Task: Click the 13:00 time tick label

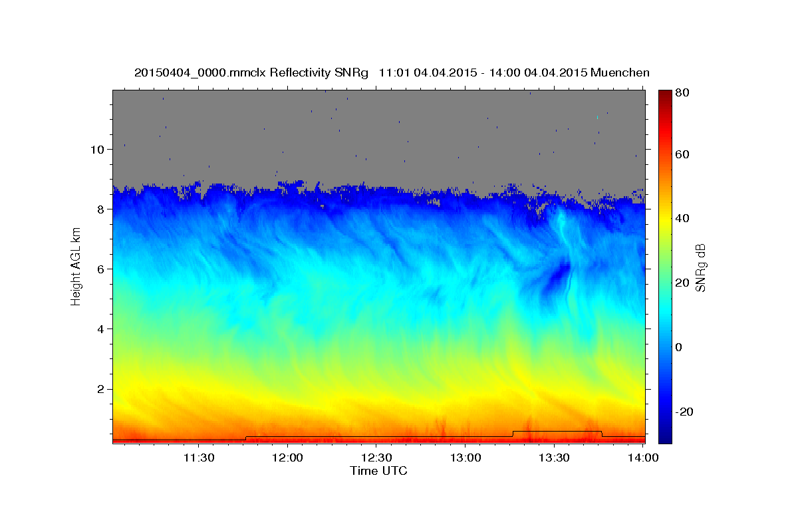Action: tap(465, 458)
